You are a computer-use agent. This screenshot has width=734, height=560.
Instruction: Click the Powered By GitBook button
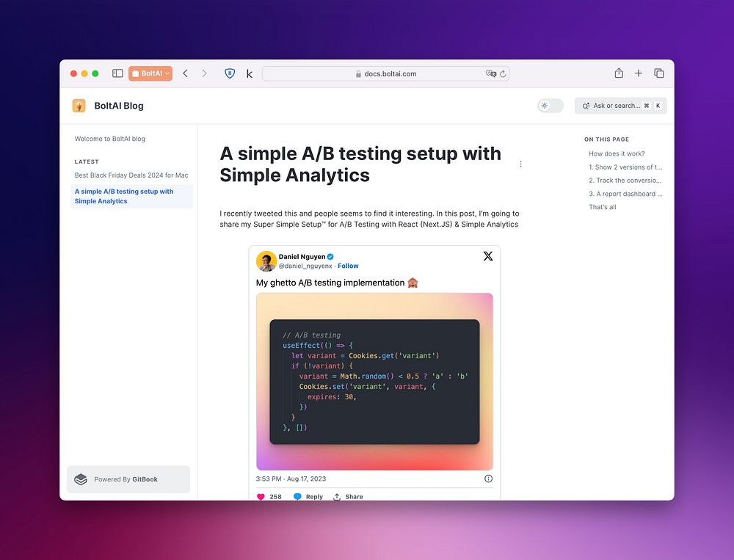point(128,479)
